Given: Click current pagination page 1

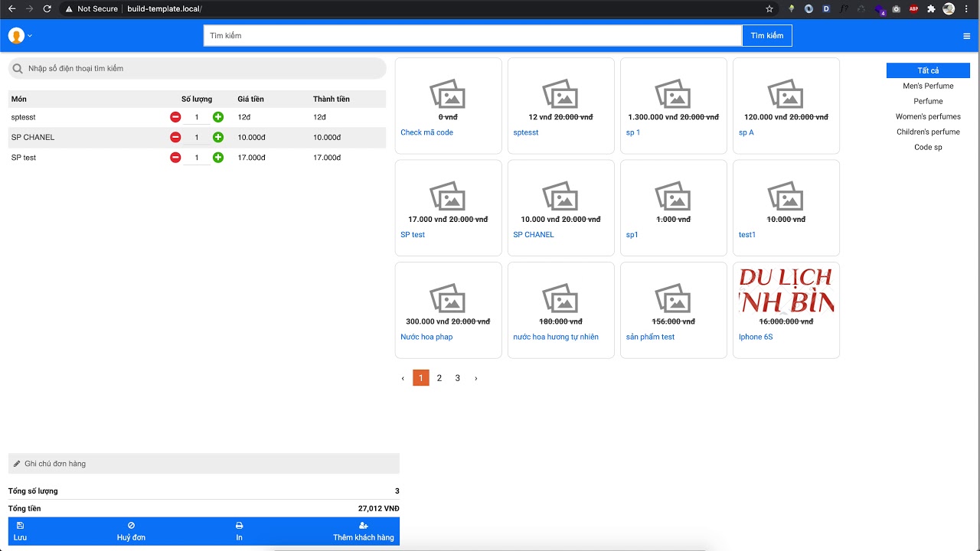Looking at the screenshot, I should click(421, 378).
